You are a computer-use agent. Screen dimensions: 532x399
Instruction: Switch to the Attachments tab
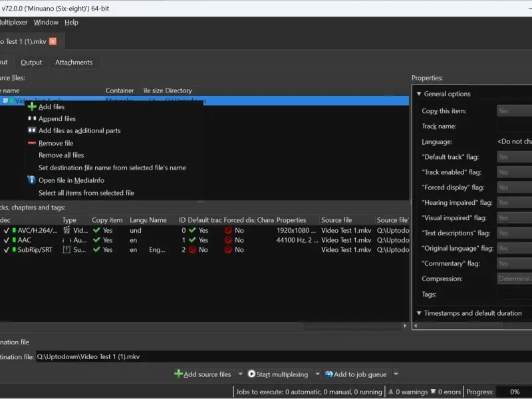pos(74,63)
